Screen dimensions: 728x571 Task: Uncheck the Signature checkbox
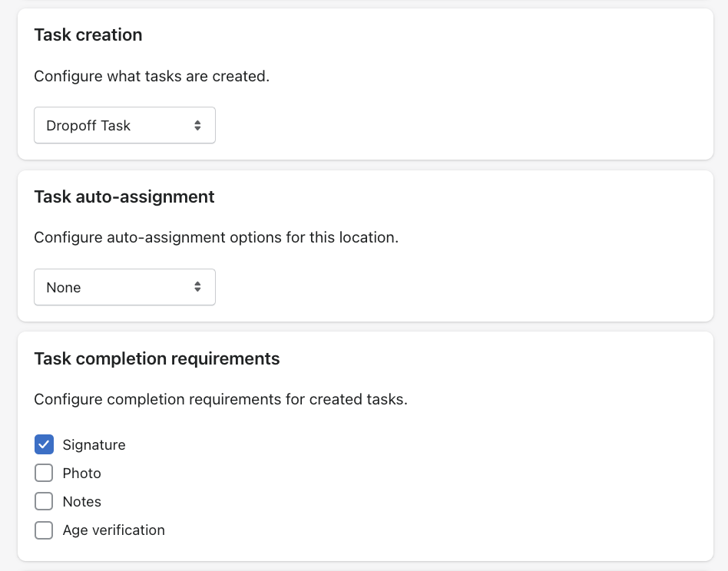[x=44, y=444]
